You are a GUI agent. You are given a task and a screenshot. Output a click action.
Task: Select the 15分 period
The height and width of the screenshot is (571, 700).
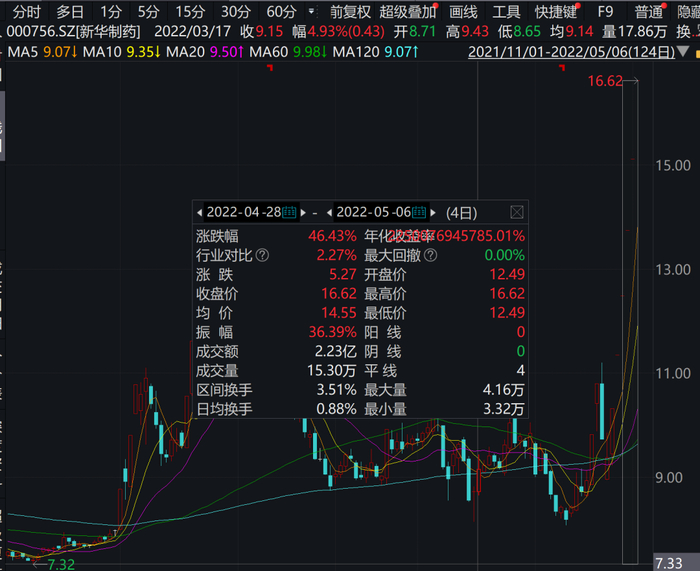190,12
